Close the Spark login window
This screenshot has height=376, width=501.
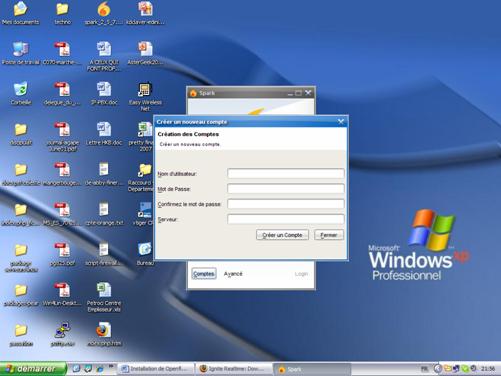click(x=308, y=93)
